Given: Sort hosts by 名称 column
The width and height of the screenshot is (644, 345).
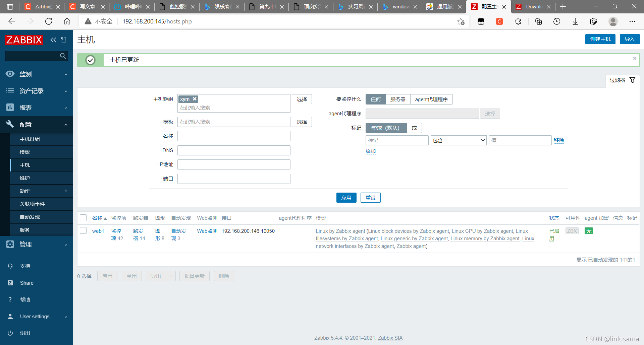Looking at the screenshot, I should (99, 218).
